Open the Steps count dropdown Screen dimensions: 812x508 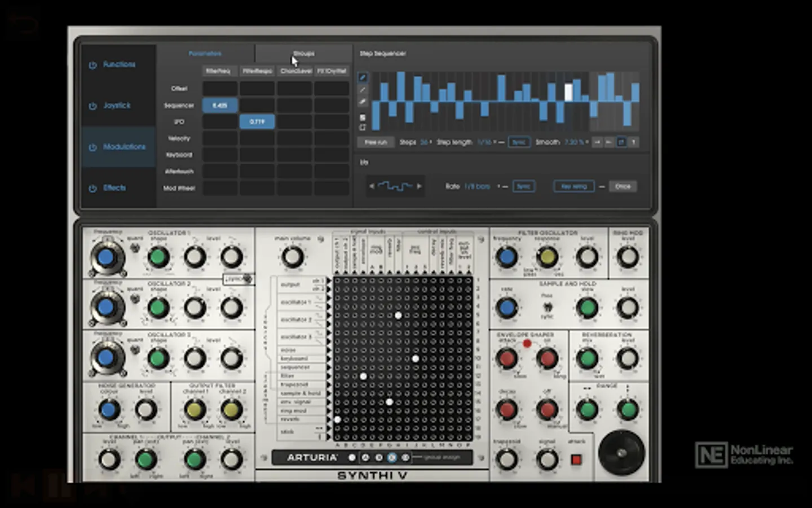(426, 142)
